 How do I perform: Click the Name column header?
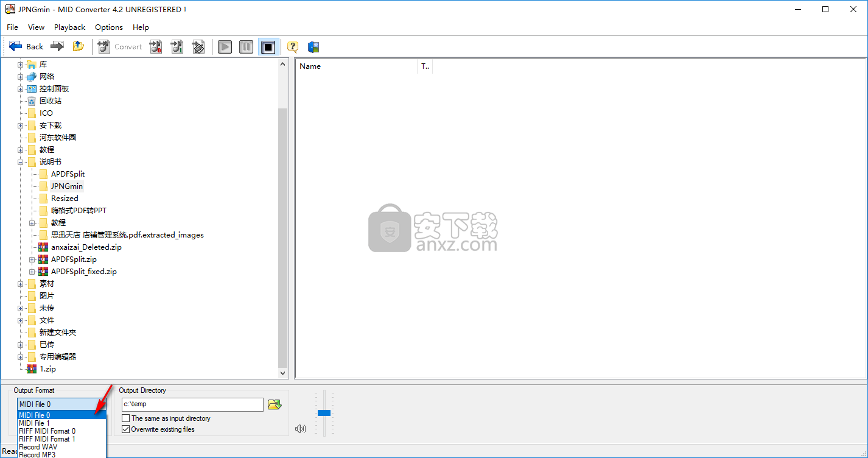[356, 66]
